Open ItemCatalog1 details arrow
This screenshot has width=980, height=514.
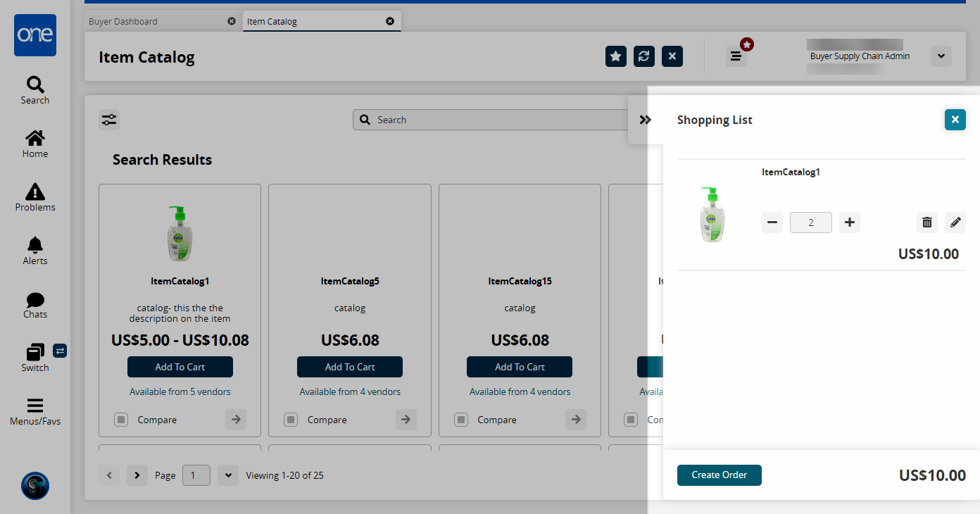[236, 420]
